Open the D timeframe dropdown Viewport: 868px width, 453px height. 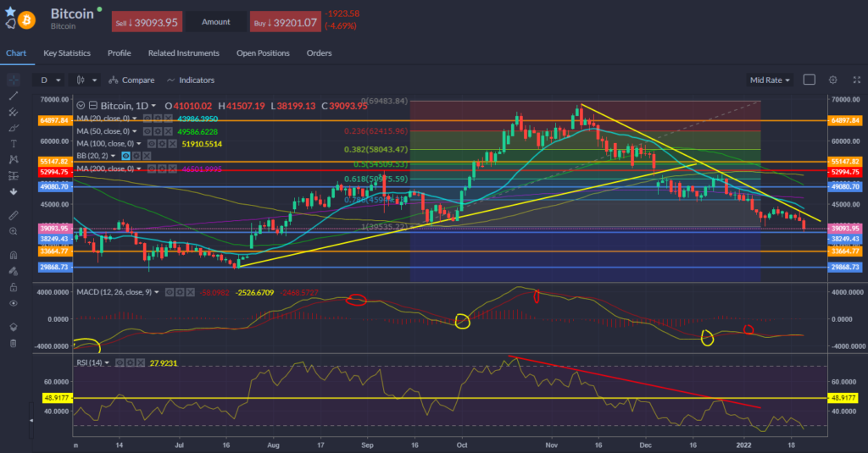tap(49, 80)
